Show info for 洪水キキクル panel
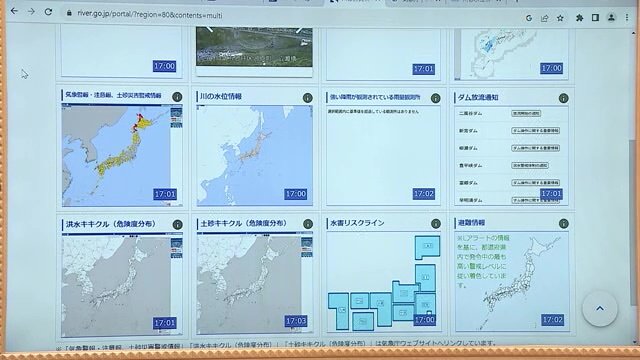The image size is (640, 360). click(x=177, y=224)
